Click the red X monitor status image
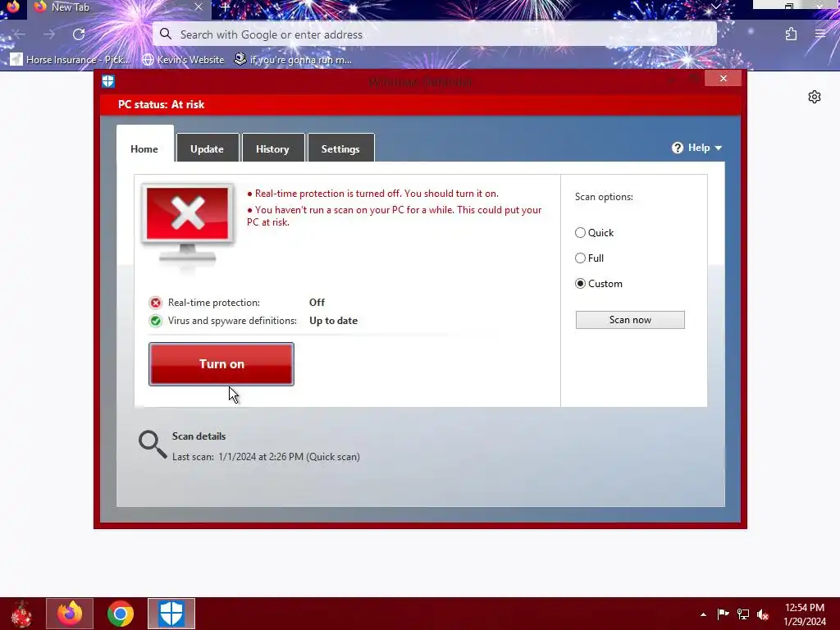The image size is (840, 630). [x=188, y=225]
